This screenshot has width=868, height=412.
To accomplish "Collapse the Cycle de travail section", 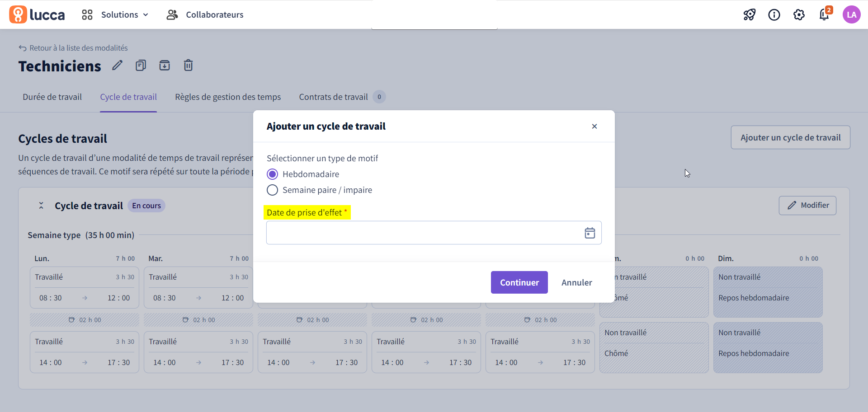I will pos(41,206).
